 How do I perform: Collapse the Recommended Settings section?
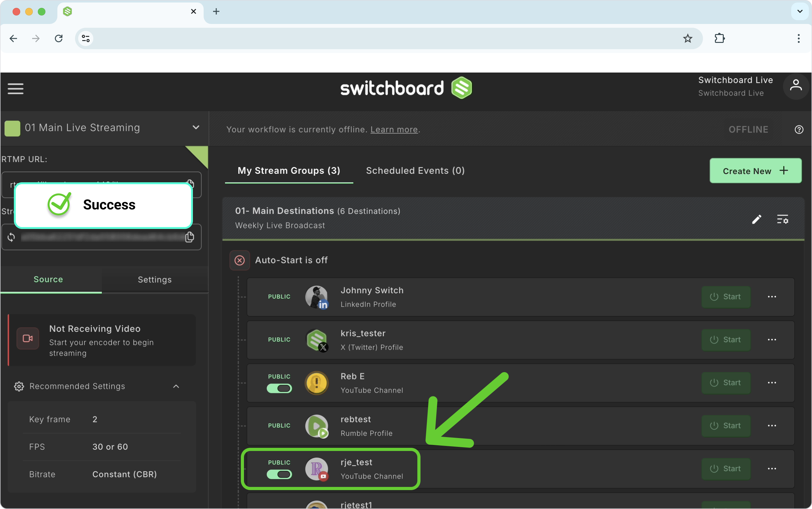(x=176, y=386)
